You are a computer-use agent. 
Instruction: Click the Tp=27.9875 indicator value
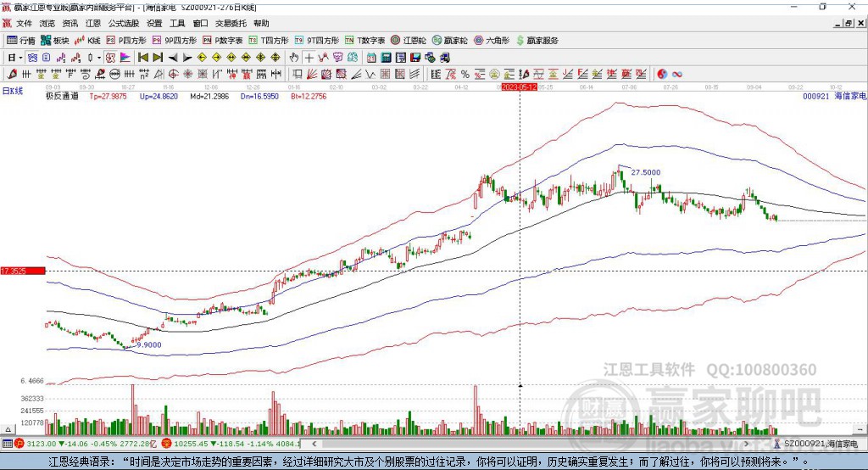click(108, 97)
